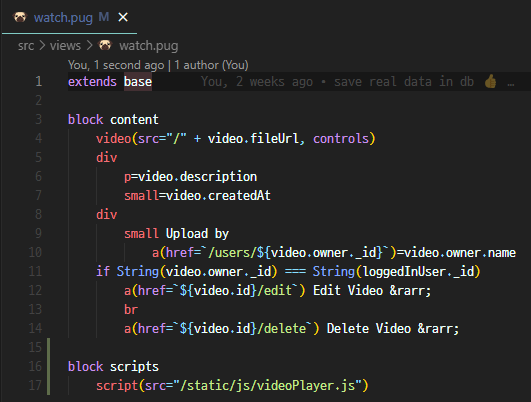Image resolution: width=531 pixels, height=402 pixels.
Task: Click 'loggedInUser._id' on line 11
Action: click(418, 271)
